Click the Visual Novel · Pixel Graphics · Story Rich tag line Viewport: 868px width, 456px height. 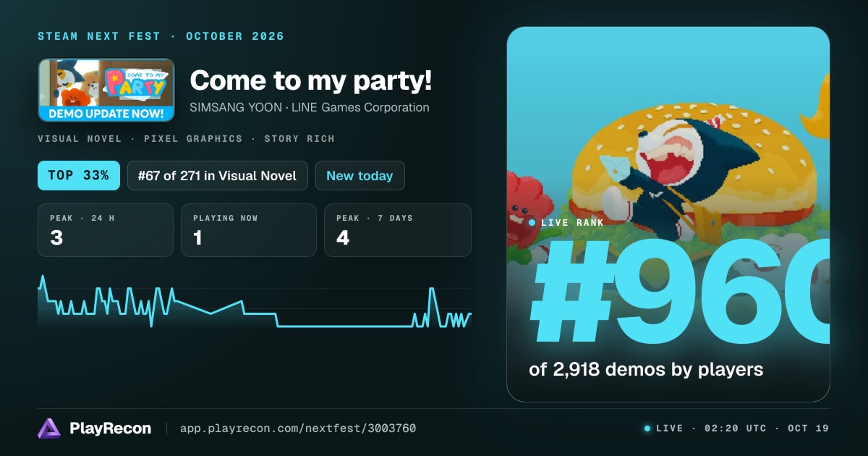click(x=186, y=139)
